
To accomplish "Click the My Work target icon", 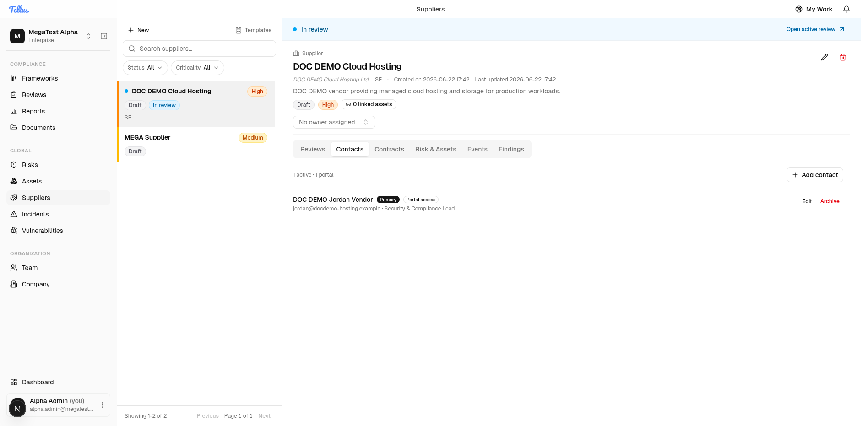I will [799, 9].
